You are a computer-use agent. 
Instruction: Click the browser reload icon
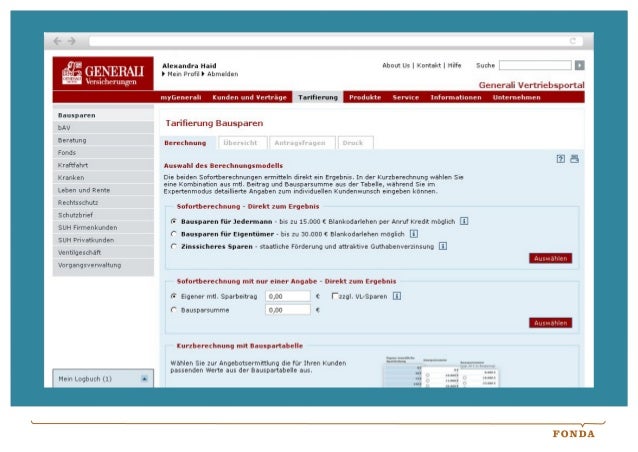click(573, 41)
